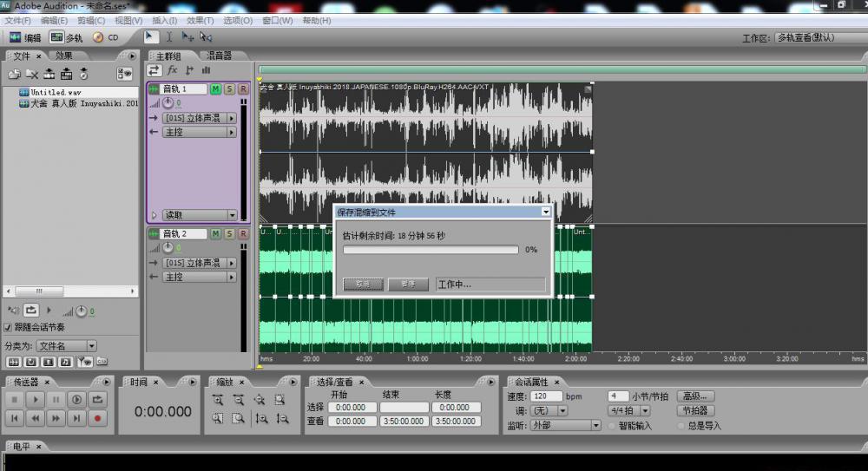Solo track 音轨 2
This screenshot has height=471, width=868.
click(229, 234)
